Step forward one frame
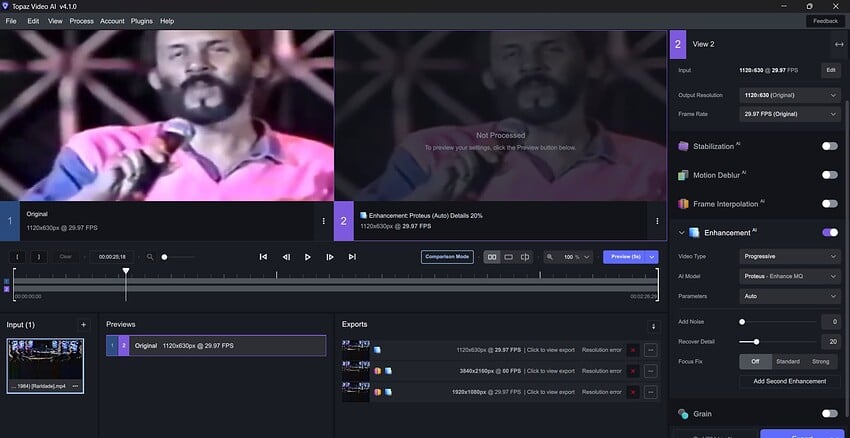The height and width of the screenshot is (438, 850). point(330,257)
